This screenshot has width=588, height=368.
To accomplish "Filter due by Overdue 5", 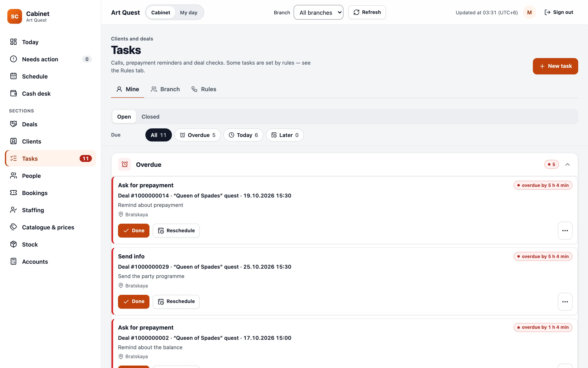I will tap(198, 135).
